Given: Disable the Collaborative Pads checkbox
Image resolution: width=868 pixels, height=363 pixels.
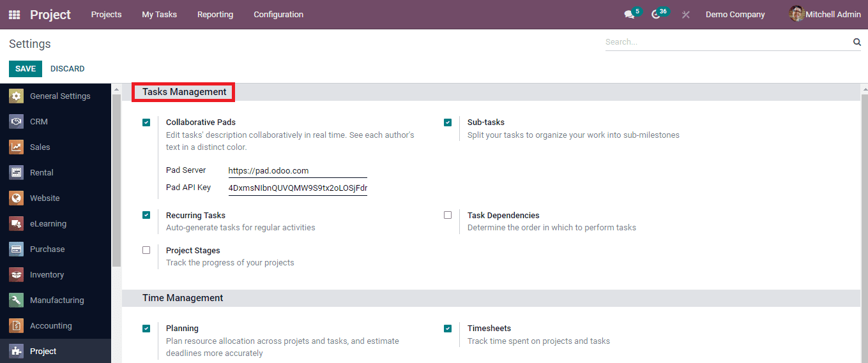Looking at the screenshot, I should pos(146,122).
